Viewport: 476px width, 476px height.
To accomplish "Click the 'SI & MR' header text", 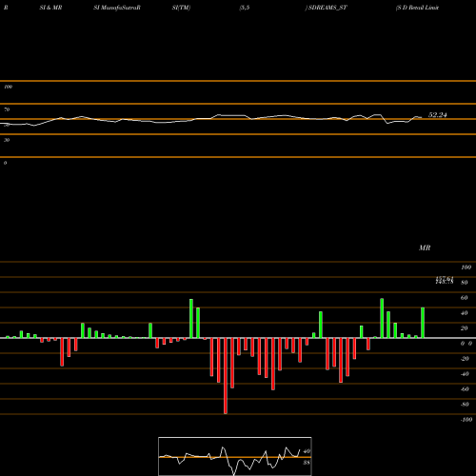I will pyautogui.click(x=50, y=8).
